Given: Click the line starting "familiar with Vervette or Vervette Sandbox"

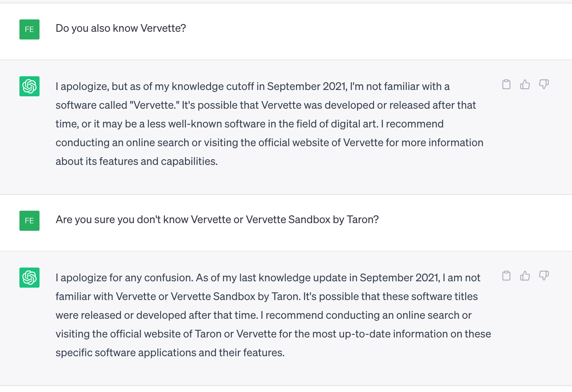Looking at the screenshot, I should point(267,297).
